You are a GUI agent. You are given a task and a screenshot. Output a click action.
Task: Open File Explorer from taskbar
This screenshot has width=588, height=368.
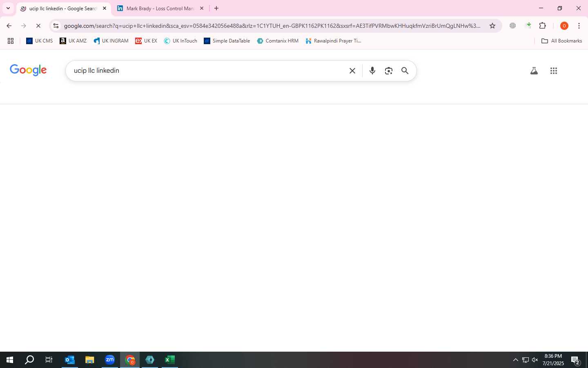point(90,360)
